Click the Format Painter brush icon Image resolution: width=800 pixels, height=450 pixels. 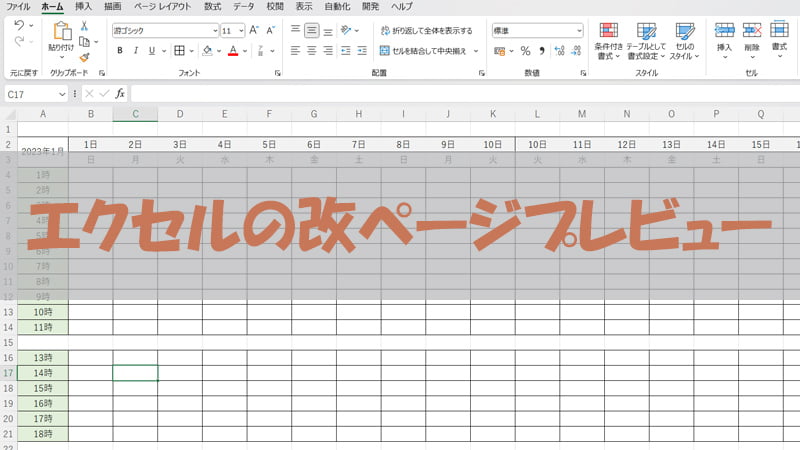pyautogui.click(x=84, y=57)
